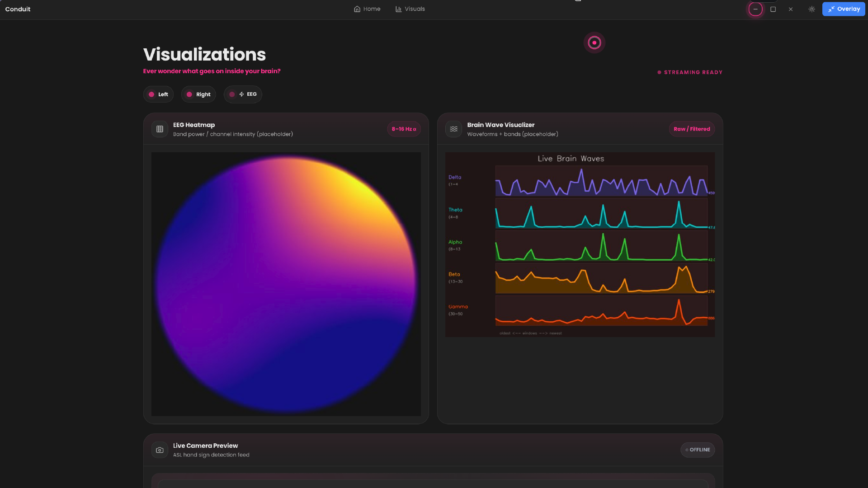This screenshot has height=488, width=868.
Task: Click the Conduit app title
Action: coord(18,9)
